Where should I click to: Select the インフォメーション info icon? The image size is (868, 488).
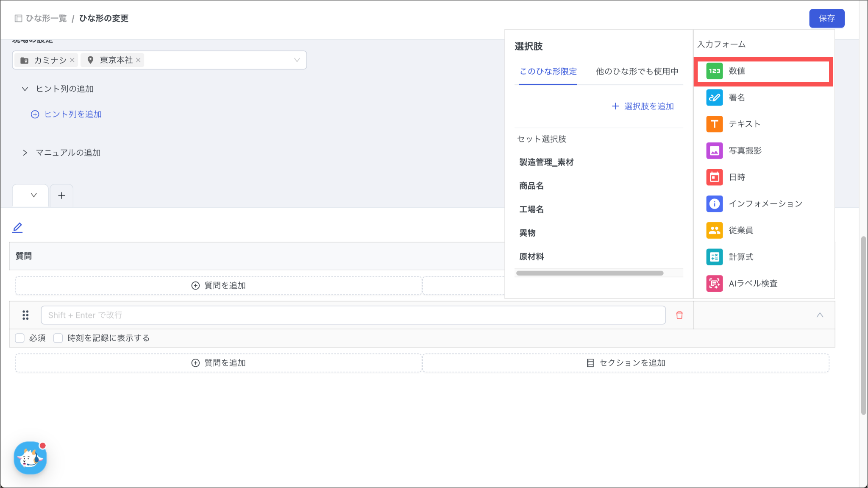(x=714, y=204)
